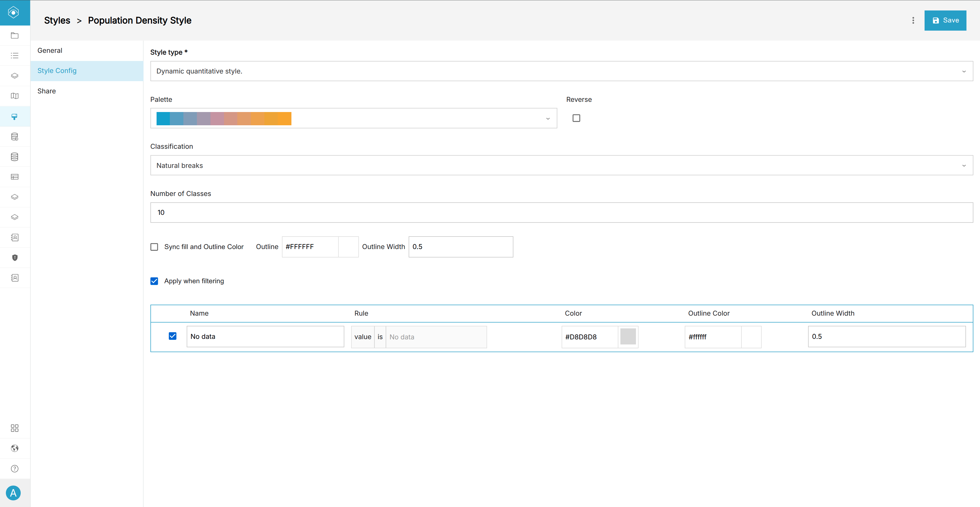Screen dimensions: 980x507
Task: Uncheck Apply when filtering
Action: (154, 281)
